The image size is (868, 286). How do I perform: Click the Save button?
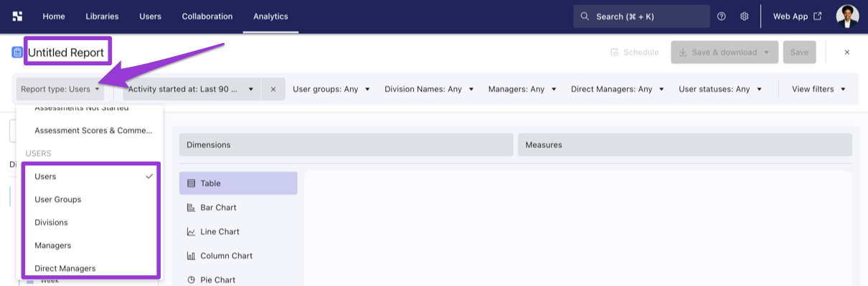tap(799, 52)
